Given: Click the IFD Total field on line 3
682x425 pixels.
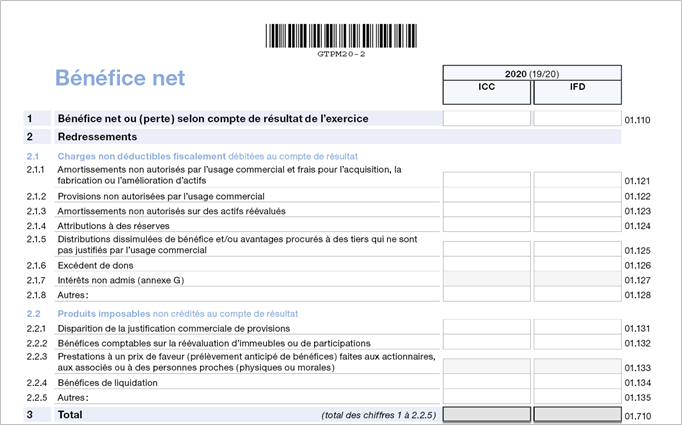Looking at the screenshot, I should [577, 414].
